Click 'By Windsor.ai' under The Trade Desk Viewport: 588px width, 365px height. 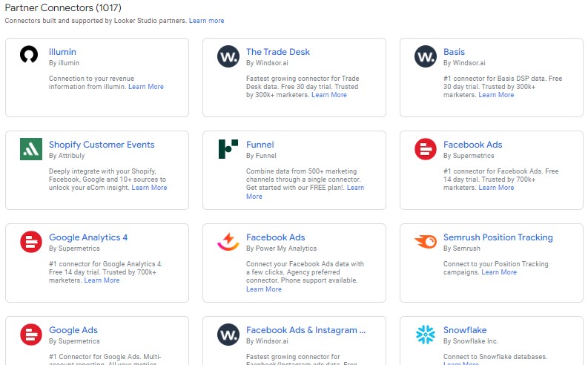pos(267,63)
